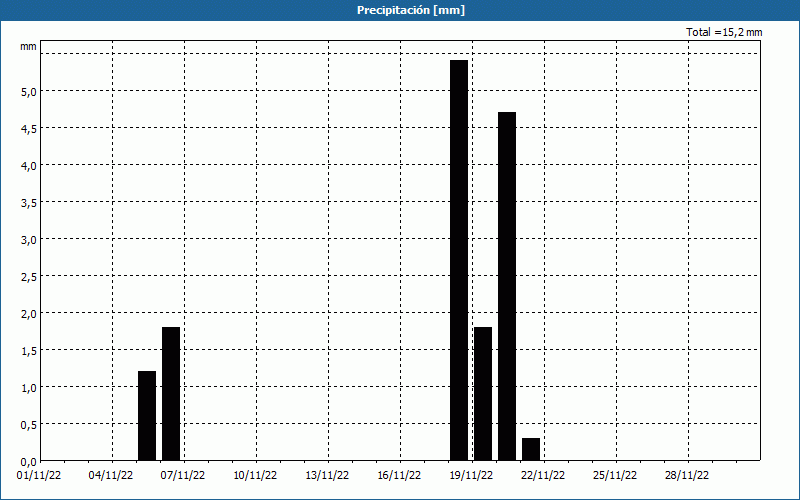Click the 28/11/22 date label
This screenshot has width=800, height=500.
click(687, 475)
